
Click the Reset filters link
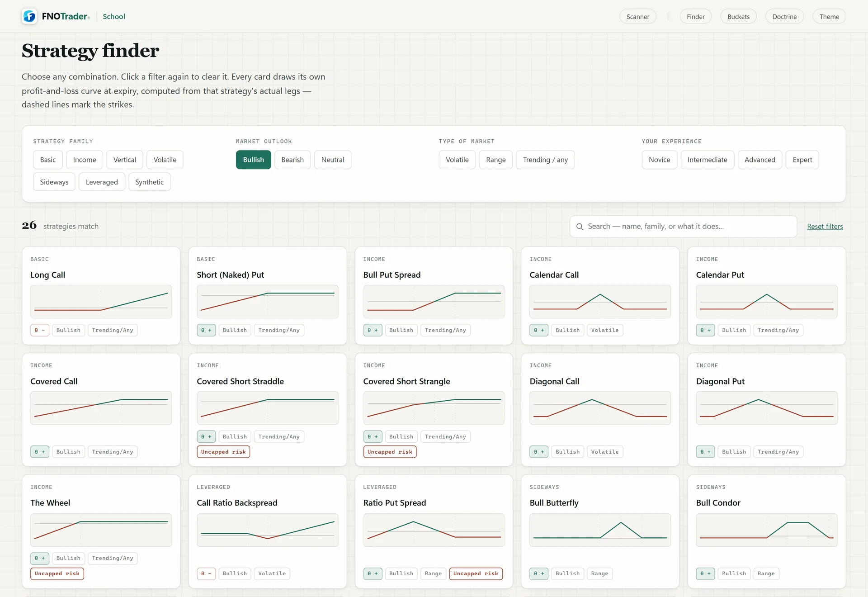(825, 227)
